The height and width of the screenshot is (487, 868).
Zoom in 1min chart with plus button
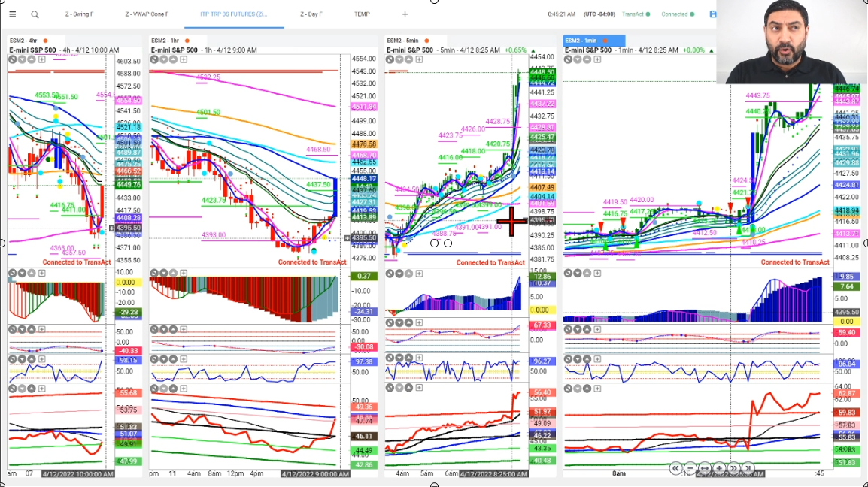tap(719, 468)
